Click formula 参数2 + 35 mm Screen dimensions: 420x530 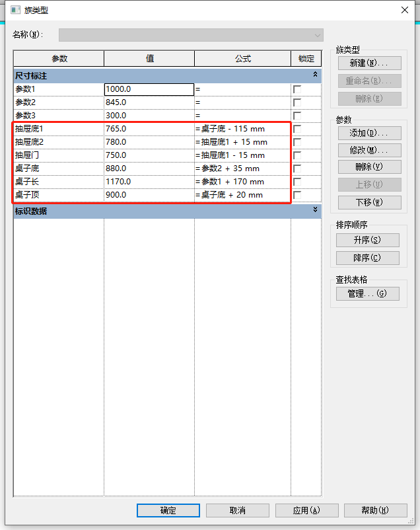(x=230, y=169)
